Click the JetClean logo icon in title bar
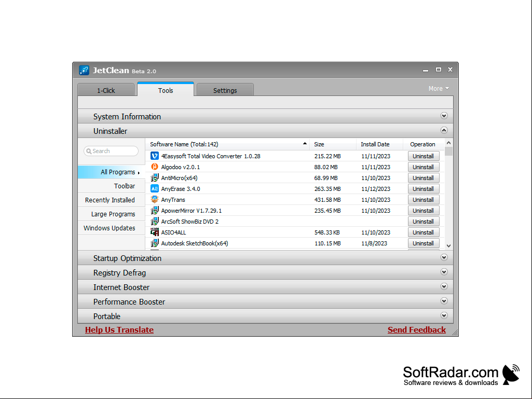The width and height of the screenshot is (532, 399). click(x=84, y=70)
